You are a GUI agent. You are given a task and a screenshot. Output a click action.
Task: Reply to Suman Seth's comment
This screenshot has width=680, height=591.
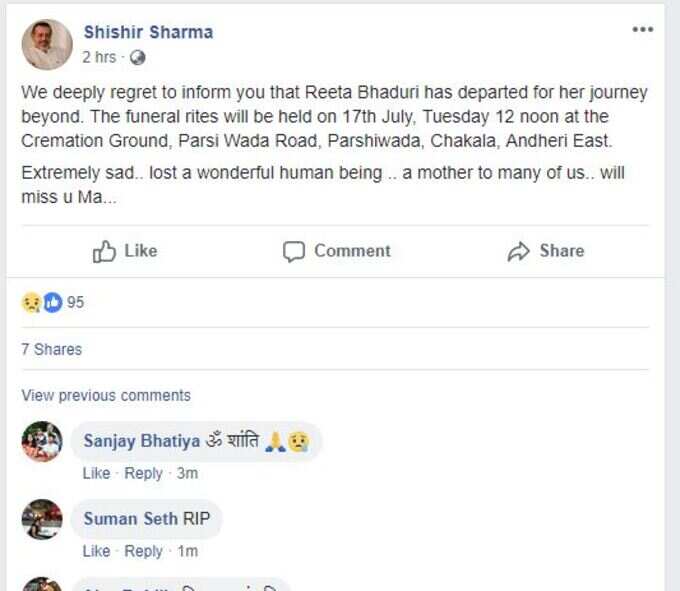point(144,551)
